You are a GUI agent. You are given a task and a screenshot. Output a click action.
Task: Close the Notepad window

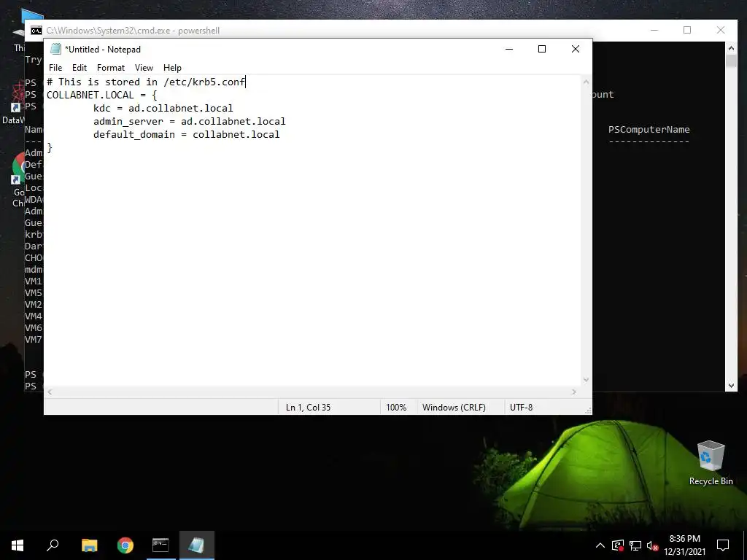[x=576, y=49]
